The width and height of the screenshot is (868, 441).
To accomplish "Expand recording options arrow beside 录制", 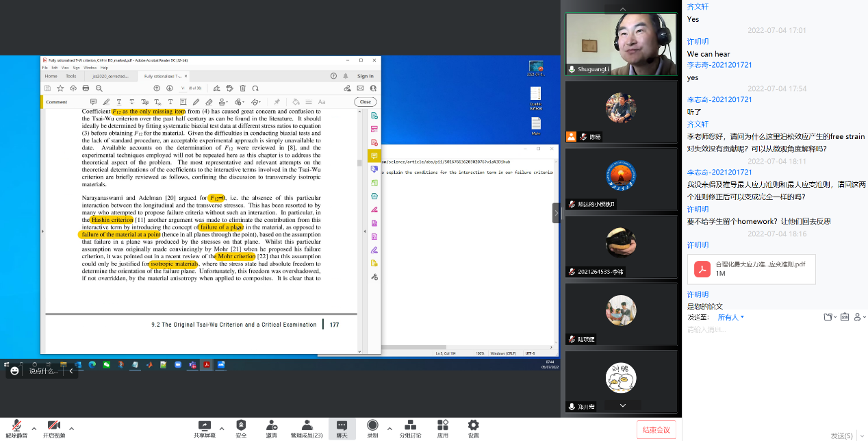I will 390,429.
